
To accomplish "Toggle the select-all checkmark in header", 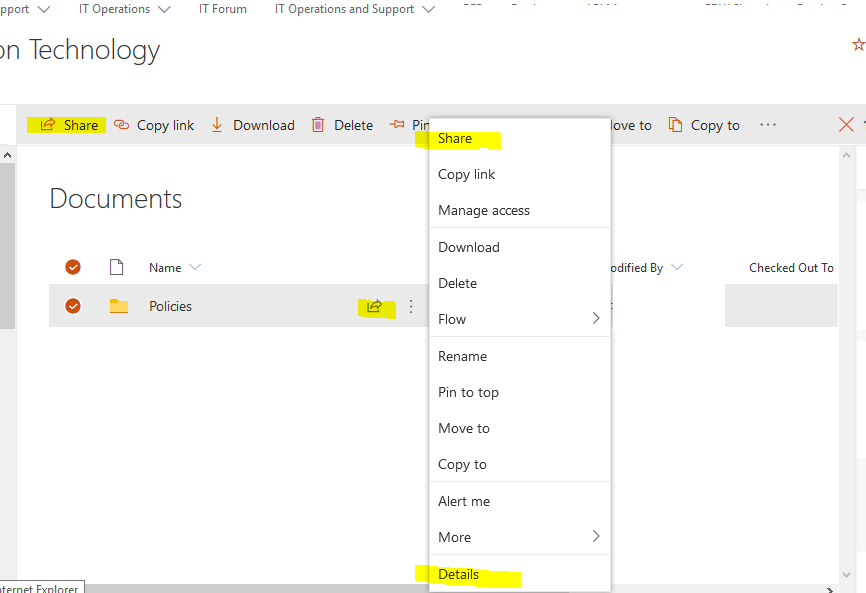I will [x=73, y=267].
